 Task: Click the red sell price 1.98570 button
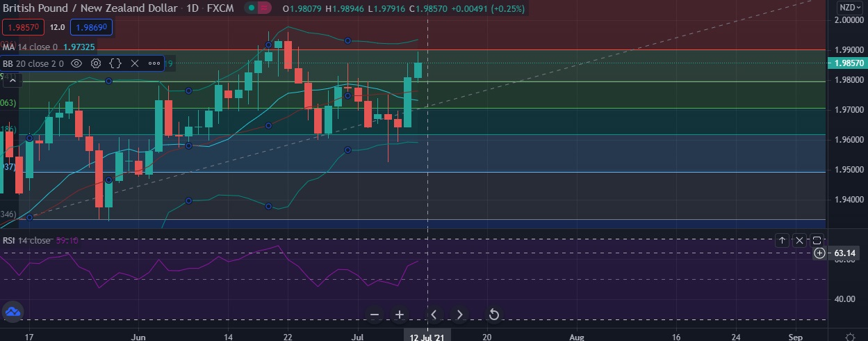click(23, 27)
